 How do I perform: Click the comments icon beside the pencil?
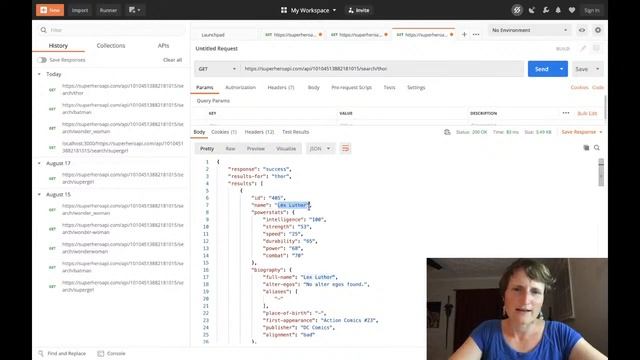596,49
